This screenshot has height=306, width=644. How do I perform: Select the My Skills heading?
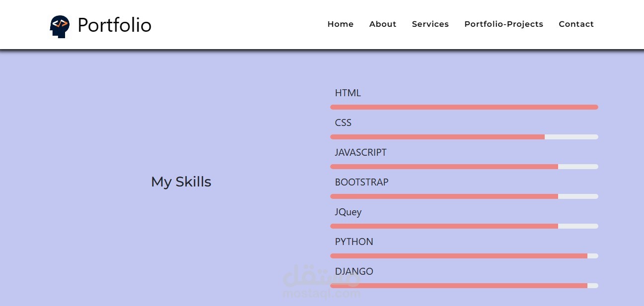click(181, 182)
